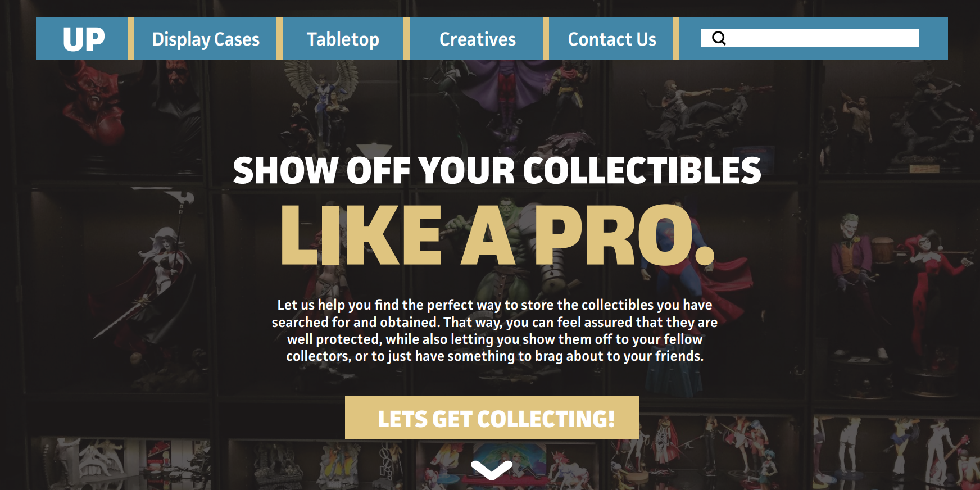This screenshot has height=490, width=980.
Task: Click the down chevron arrow at bottom
Action: (x=492, y=470)
